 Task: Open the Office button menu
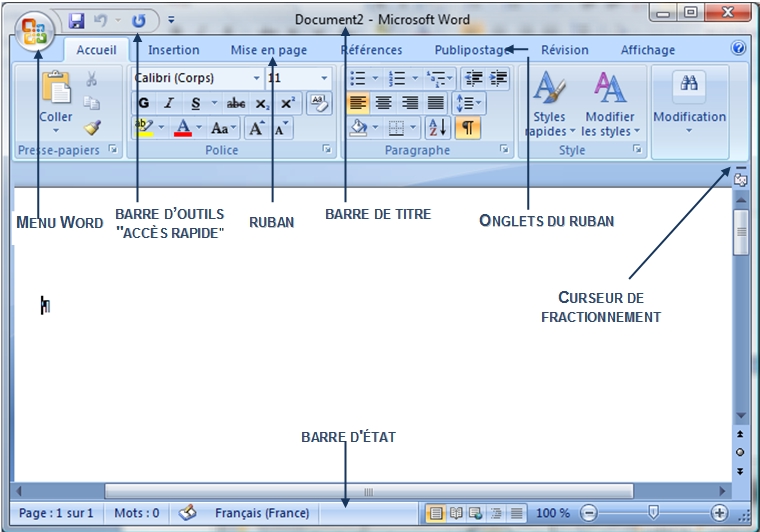(34, 31)
